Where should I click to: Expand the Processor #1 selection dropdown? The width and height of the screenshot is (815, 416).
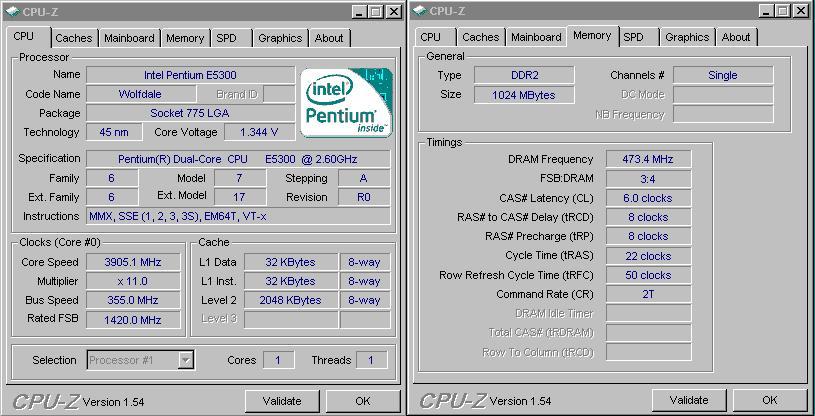tap(186, 360)
